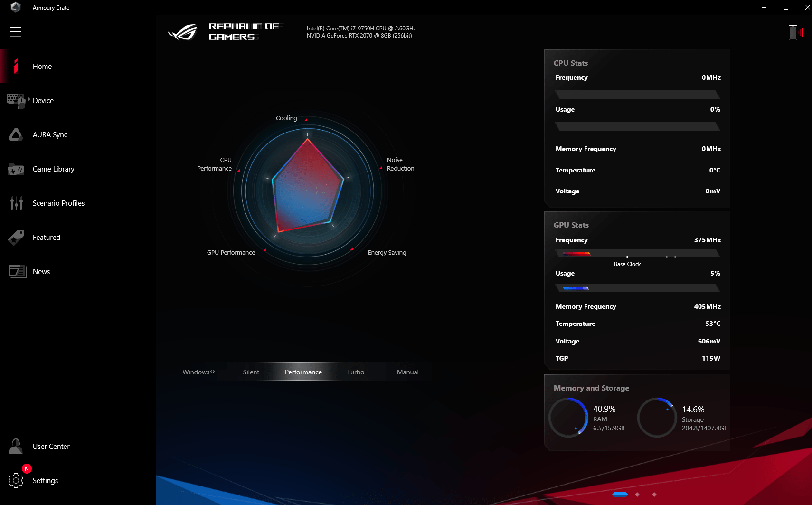The image size is (812, 505).
Task: Click the 14.6% Storage value
Action: 693,410
